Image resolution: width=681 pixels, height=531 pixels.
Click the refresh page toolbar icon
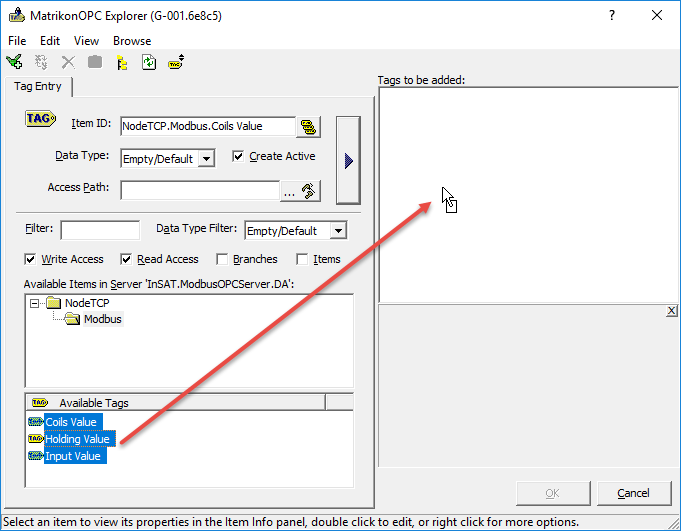pos(149,62)
